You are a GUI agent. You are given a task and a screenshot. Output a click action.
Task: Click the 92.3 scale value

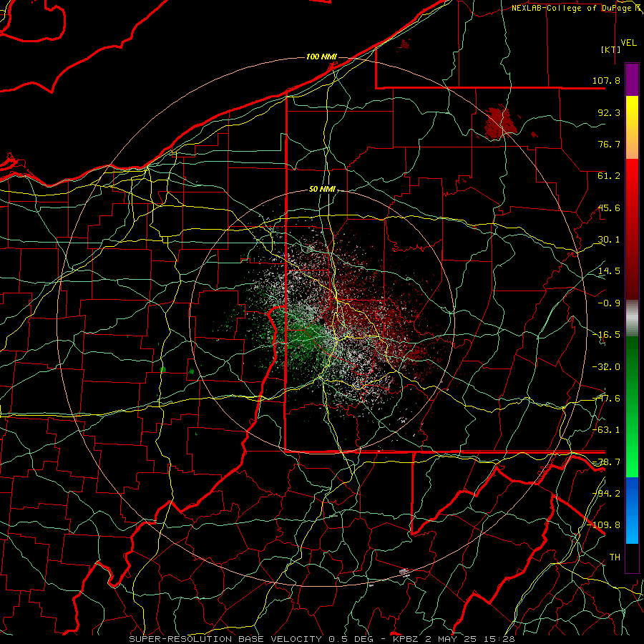609,112
